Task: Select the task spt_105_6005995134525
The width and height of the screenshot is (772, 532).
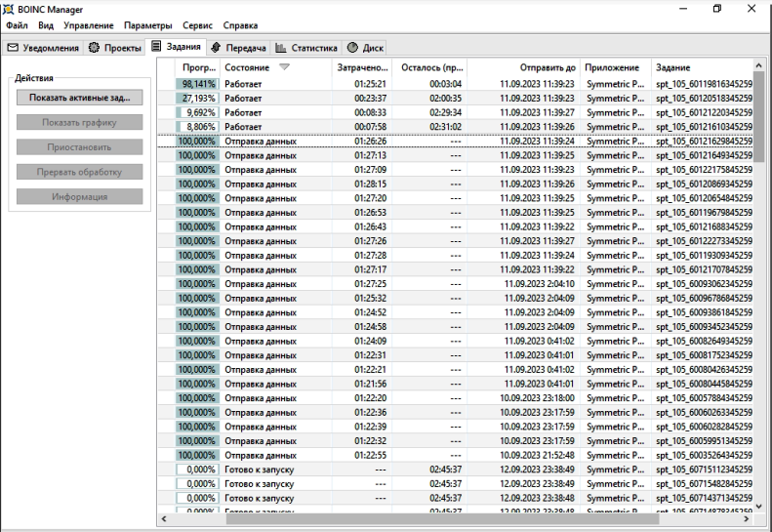Action: point(455,441)
